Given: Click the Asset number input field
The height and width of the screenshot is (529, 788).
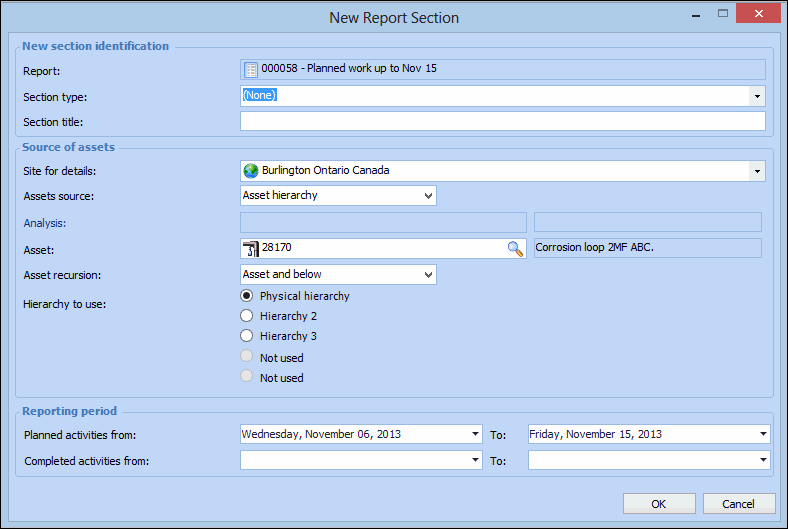Looking at the screenshot, I should (380, 249).
